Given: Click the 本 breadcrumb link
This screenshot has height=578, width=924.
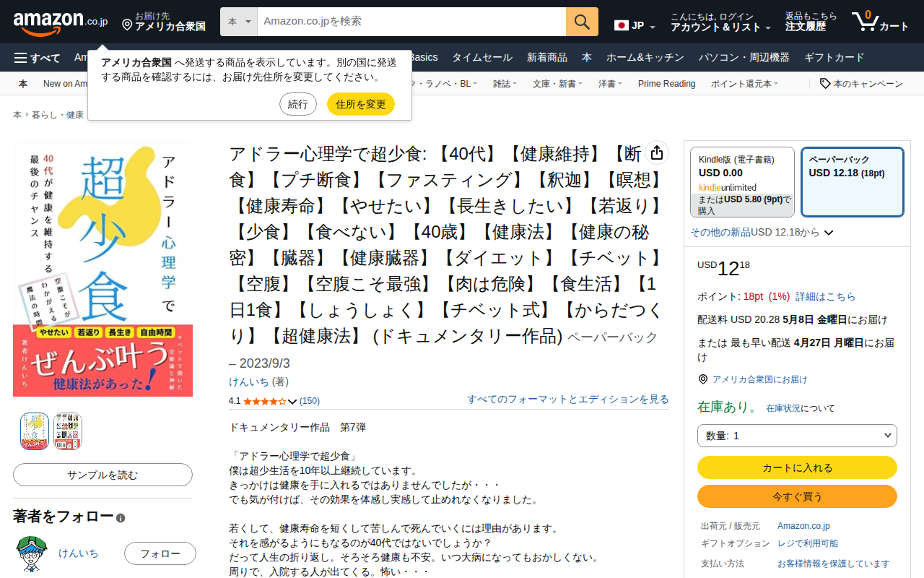Looking at the screenshot, I should (x=17, y=115).
